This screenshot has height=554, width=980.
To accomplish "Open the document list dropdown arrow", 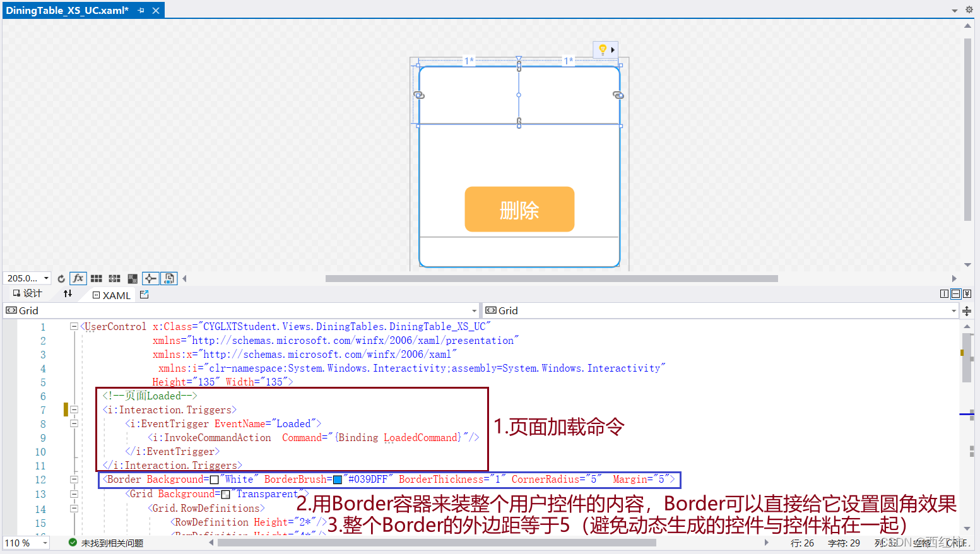I will coord(955,10).
